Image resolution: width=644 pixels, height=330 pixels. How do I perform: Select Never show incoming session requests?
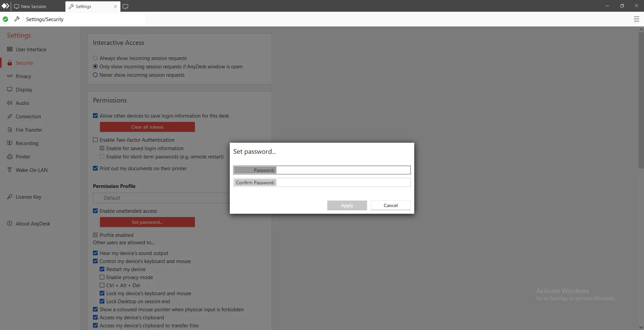coord(95,75)
